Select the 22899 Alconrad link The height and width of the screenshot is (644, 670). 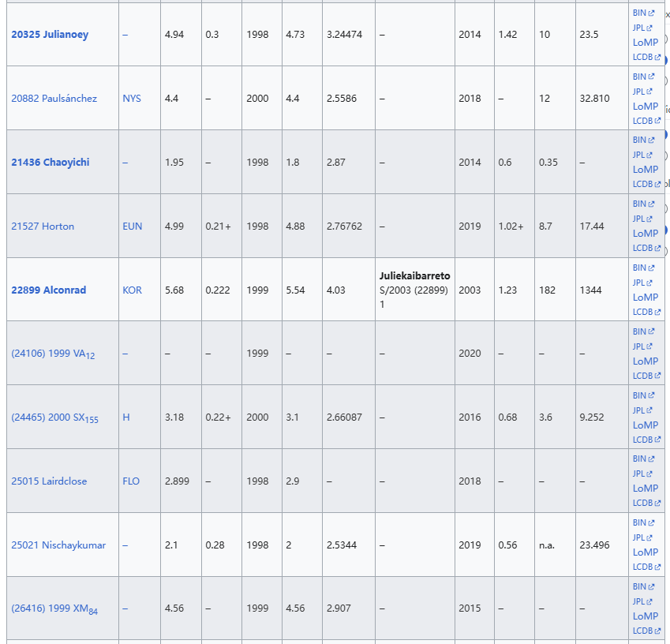click(x=48, y=290)
